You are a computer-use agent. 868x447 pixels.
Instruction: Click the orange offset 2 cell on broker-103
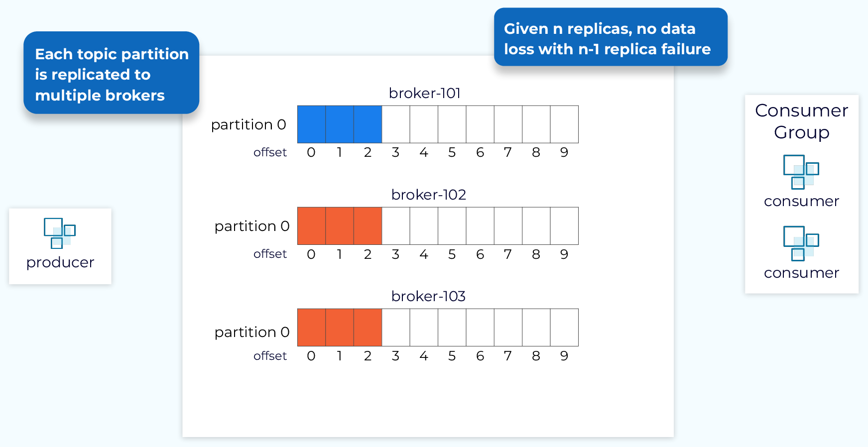[368, 328]
